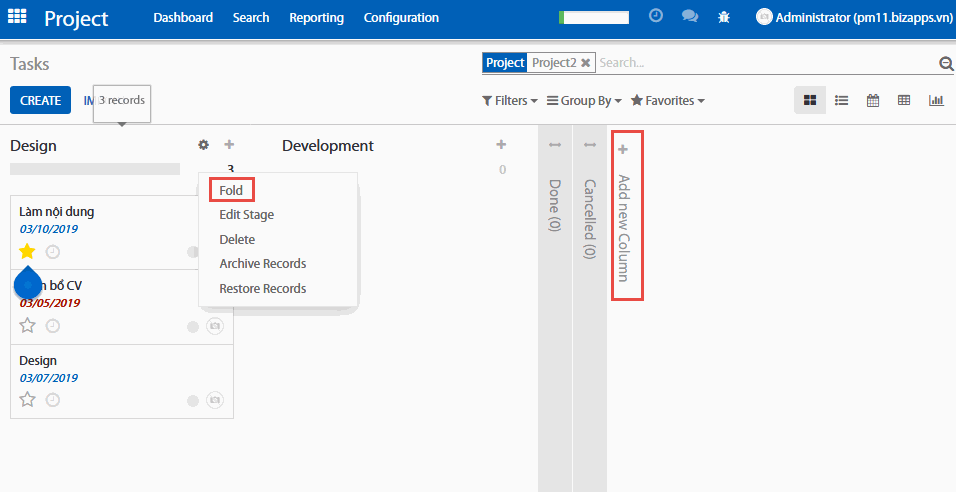The width and height of the screenshot is (956, 492).
Task: Switch to Kanban view icon
Action: [x=810, y=100]
